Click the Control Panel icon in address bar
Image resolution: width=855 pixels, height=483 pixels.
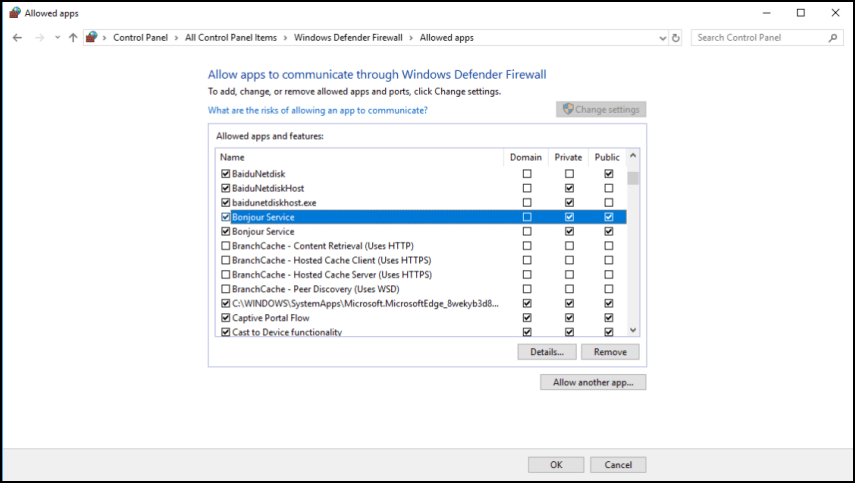(92, 37)
